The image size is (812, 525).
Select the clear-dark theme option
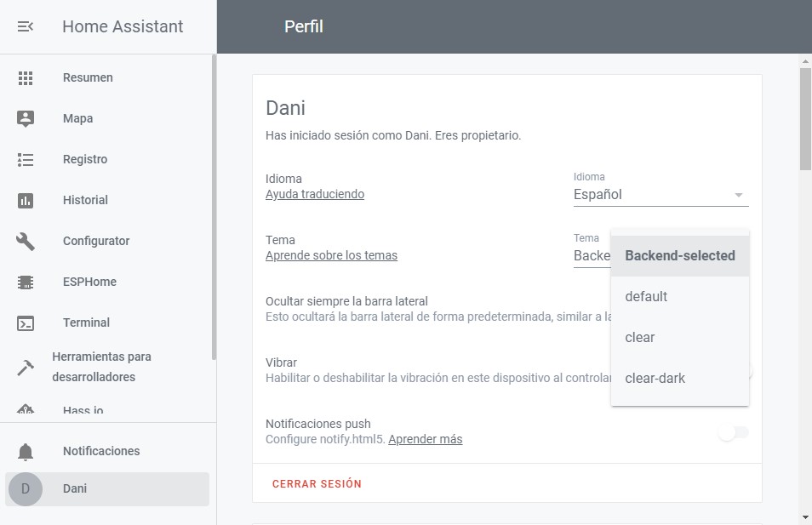(655, 378)
